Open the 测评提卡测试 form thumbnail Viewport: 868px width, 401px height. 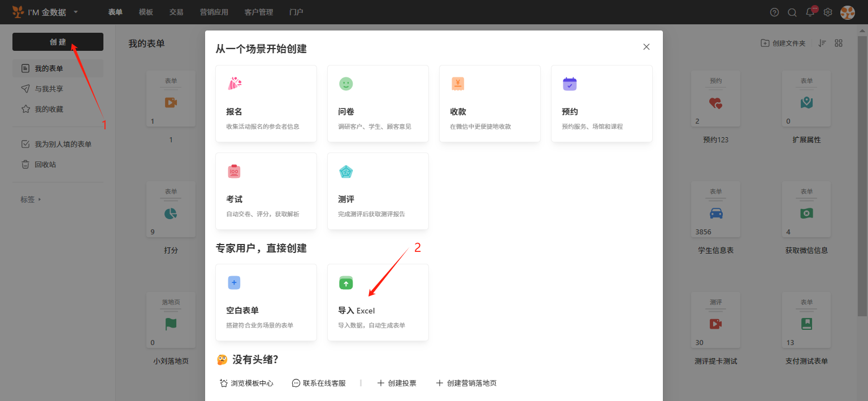pos(715,320)
